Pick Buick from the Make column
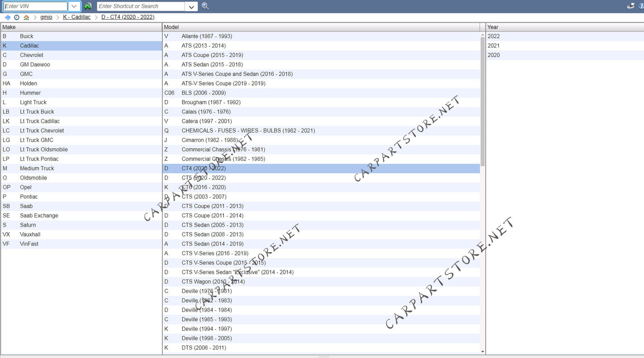644x358 pixels. point(27,37)
